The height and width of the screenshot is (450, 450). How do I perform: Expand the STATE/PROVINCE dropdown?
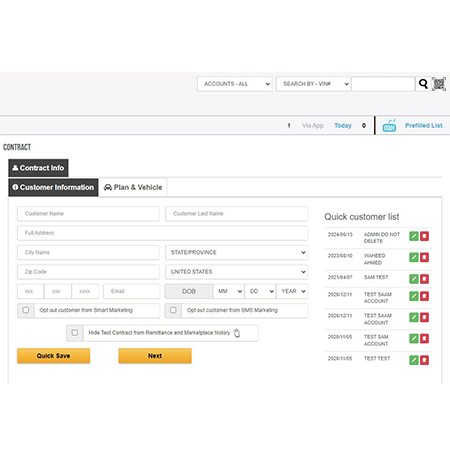click(236, 252)
